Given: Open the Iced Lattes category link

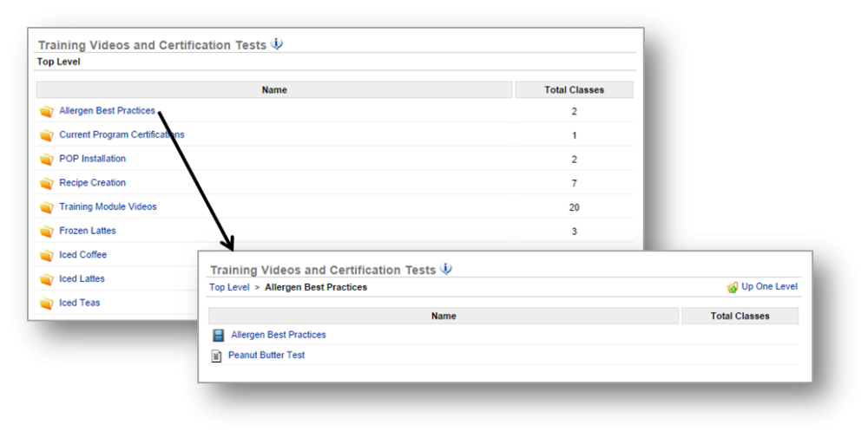Looking at the screenshot, I should (82, 279).
